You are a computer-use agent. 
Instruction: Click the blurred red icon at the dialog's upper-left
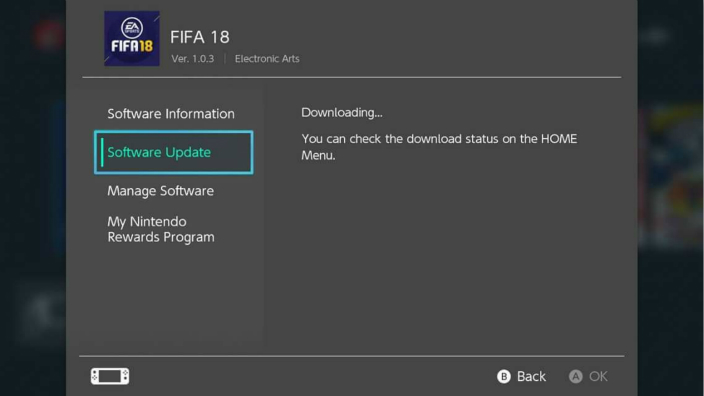point(49,35)
